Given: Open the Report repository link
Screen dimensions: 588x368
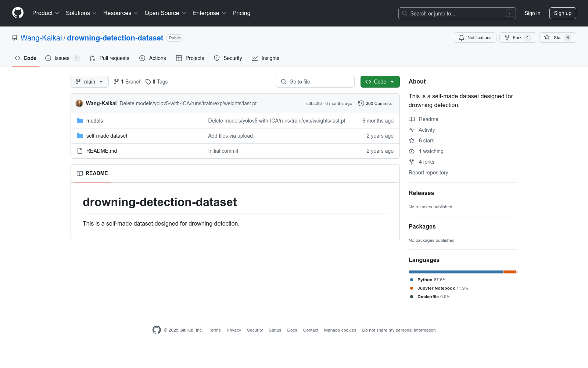Looking at the screenshot, I should click(x=428, y=173).
